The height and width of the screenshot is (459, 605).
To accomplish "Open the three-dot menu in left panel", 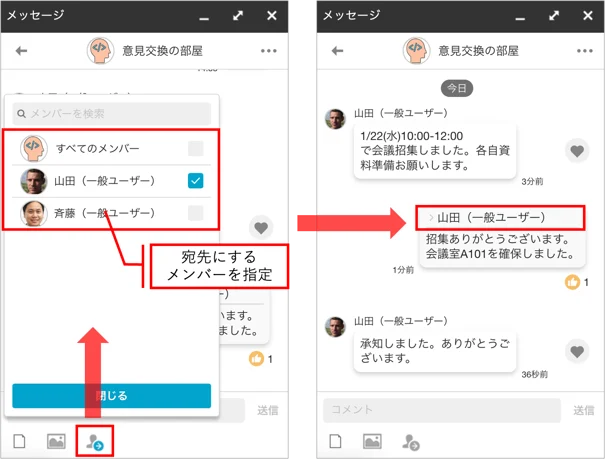I will coord(269,51).
